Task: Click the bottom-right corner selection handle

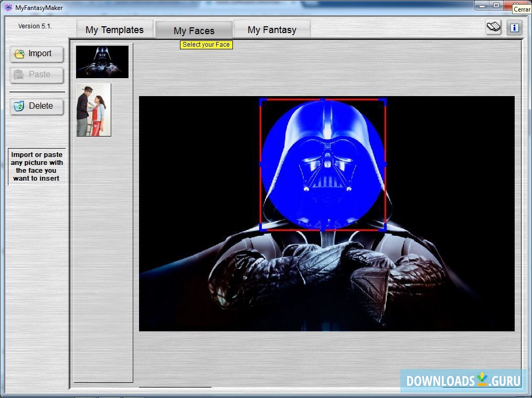Action: tap(384, 228)
